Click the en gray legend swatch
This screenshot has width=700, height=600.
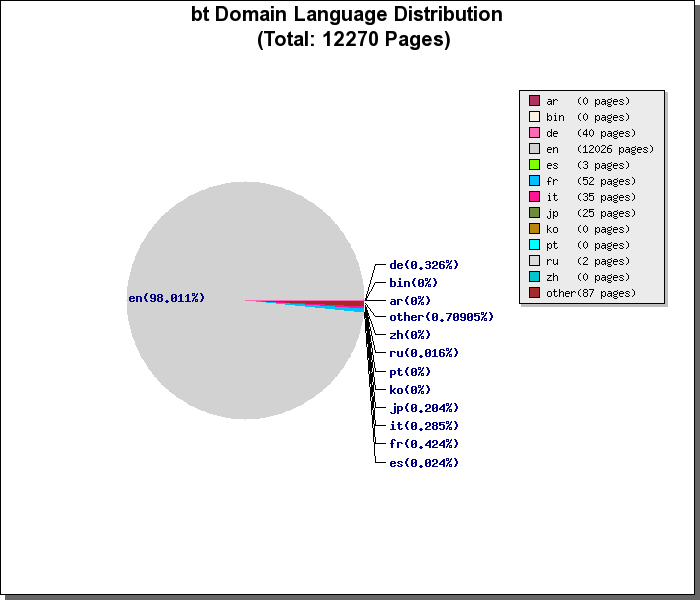click(534, 149)
